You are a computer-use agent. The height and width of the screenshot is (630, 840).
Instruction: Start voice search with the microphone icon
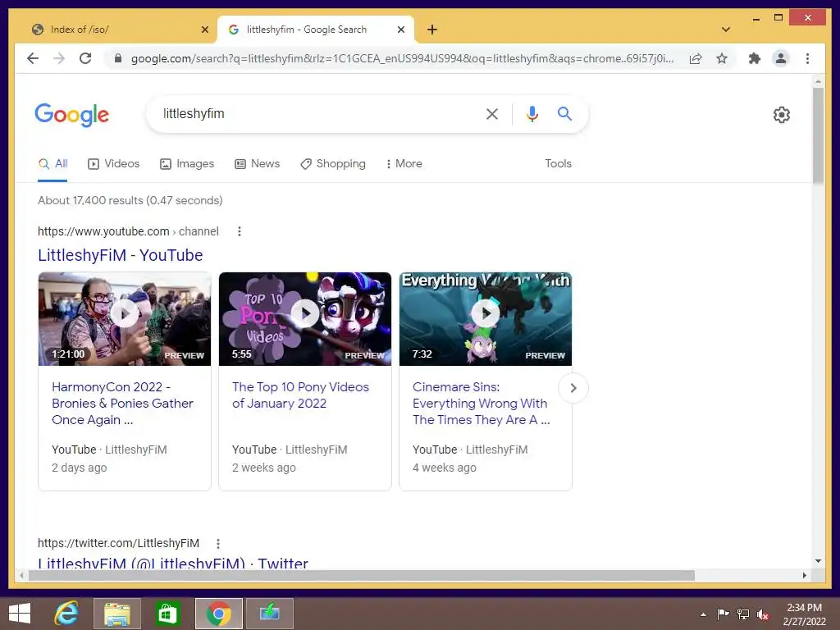coord(532,113)
